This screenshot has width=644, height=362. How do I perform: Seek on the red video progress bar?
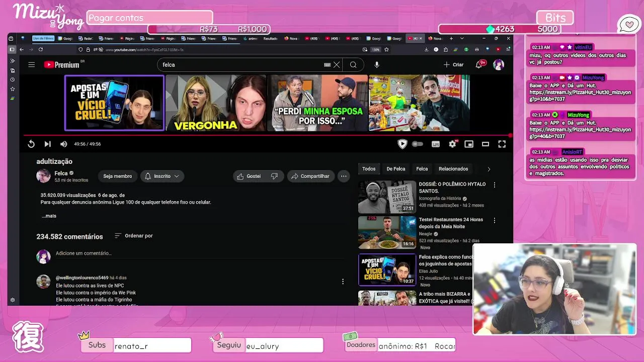(x=267, y=135)
